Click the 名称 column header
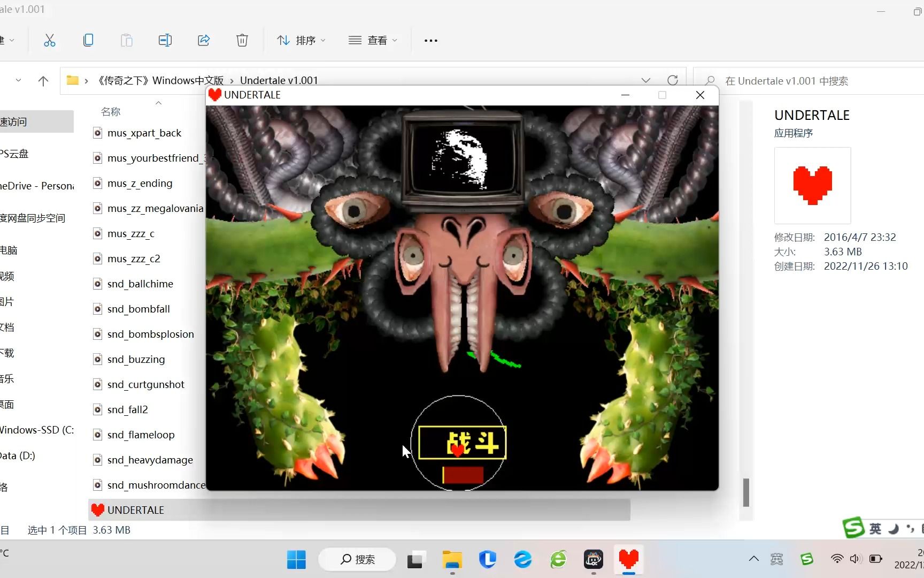924x578 pixels. pos(111,111)
